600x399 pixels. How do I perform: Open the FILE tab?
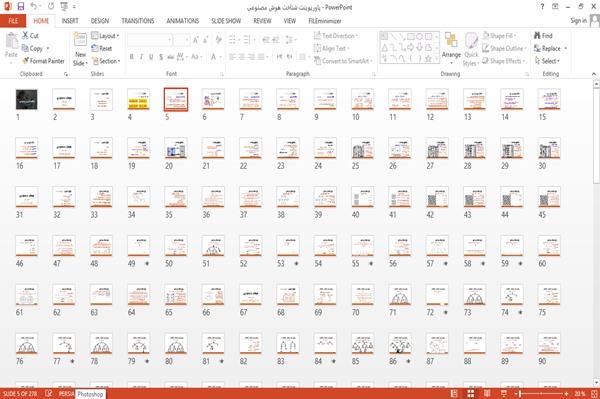pyautogui.click(x=13, y=21)
